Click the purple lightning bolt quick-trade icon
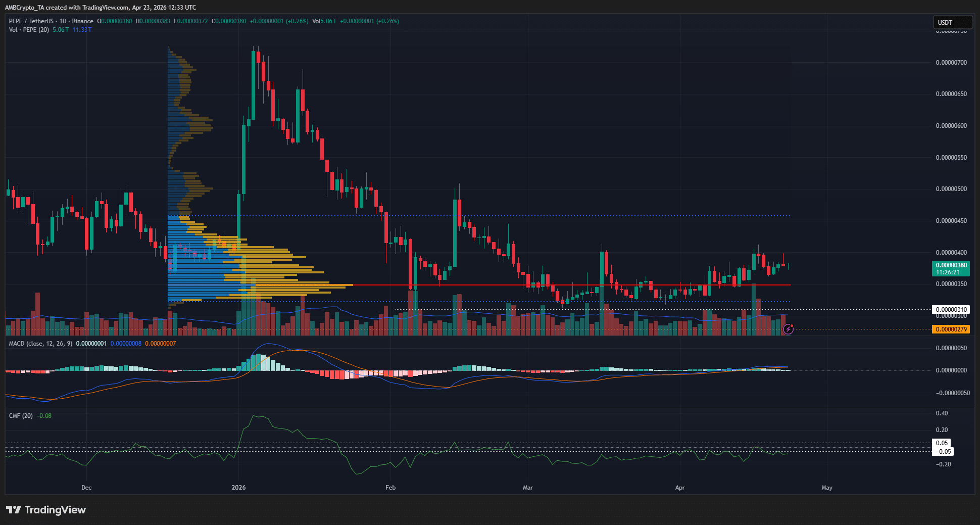Image resolution: width=980 pixels, height=525 pixels. click(x=789, y=329)
